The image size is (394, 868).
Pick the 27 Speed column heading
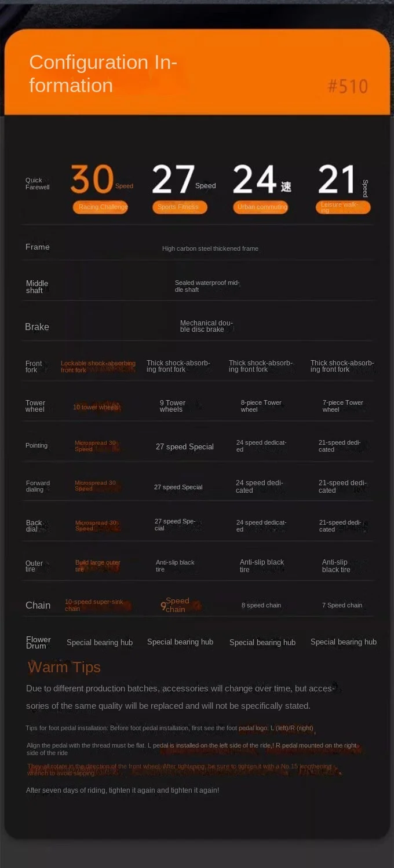(183, 180)
